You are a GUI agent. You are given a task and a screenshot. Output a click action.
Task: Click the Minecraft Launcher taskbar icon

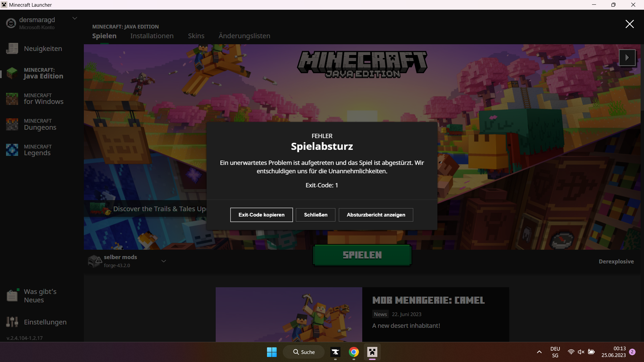point(372,352)
